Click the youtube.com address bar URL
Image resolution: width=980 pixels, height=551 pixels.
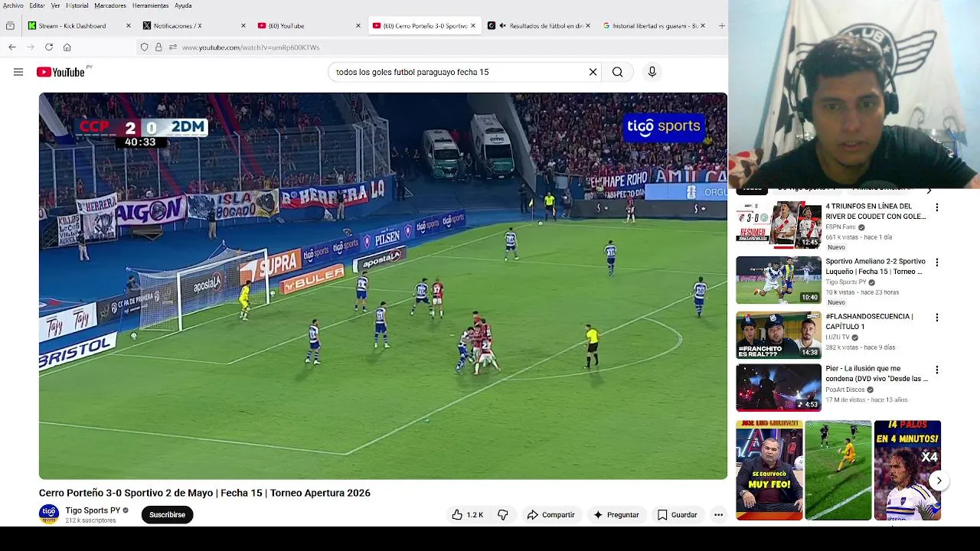(250, 47)
